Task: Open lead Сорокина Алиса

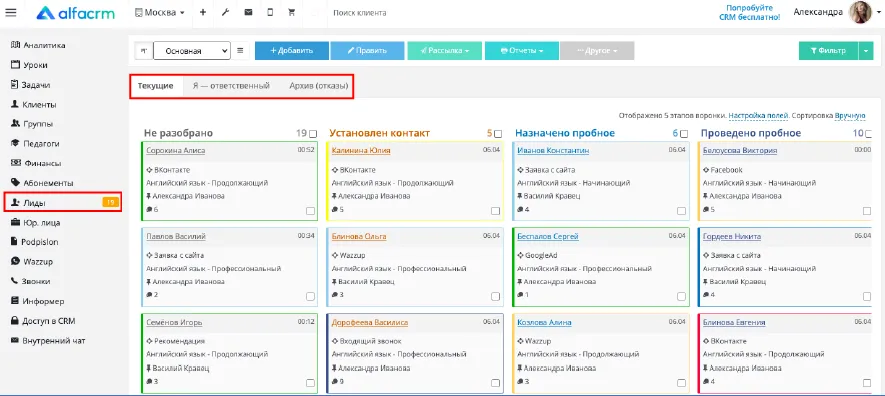Action: click(176, 151)
